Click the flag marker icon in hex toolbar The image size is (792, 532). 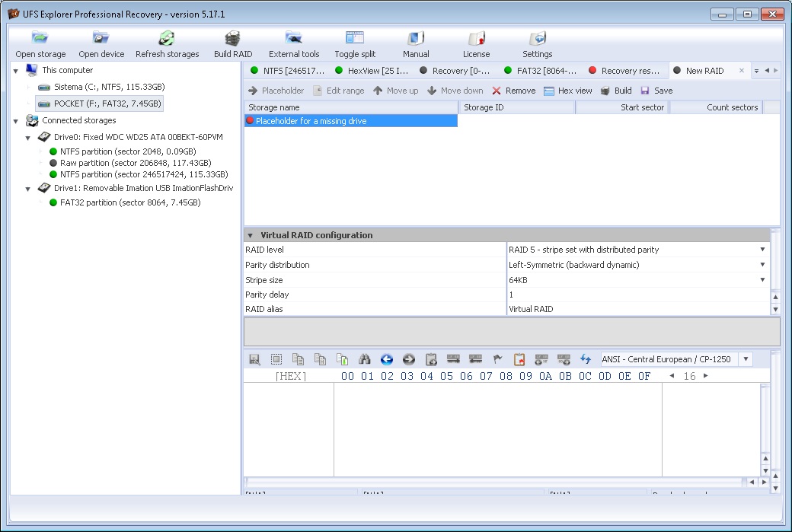point(497,359)
